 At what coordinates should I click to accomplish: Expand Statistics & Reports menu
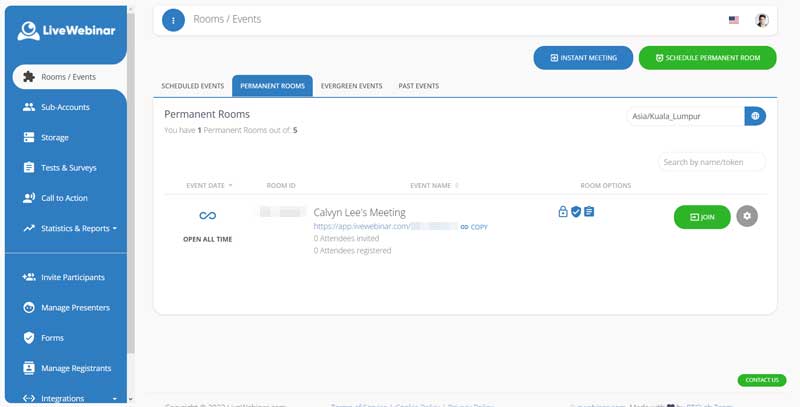(79, 228)
